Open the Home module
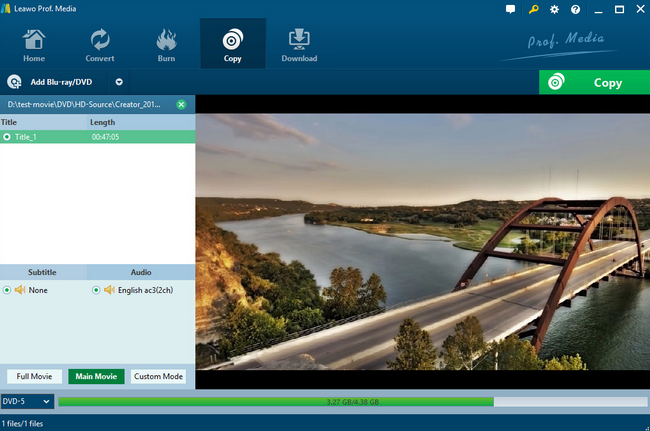Screen dimensions: 650x431 34,45
